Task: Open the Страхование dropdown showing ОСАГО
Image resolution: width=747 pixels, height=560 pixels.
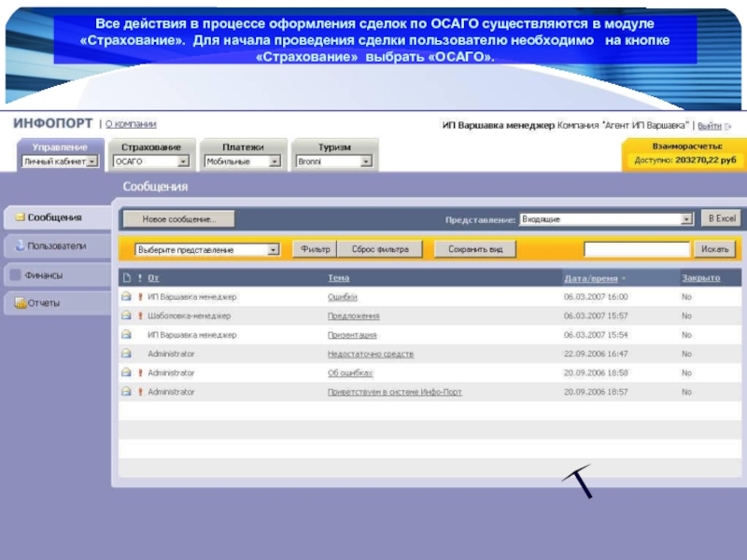Action: pyautogui.click(x=183, y=161)
